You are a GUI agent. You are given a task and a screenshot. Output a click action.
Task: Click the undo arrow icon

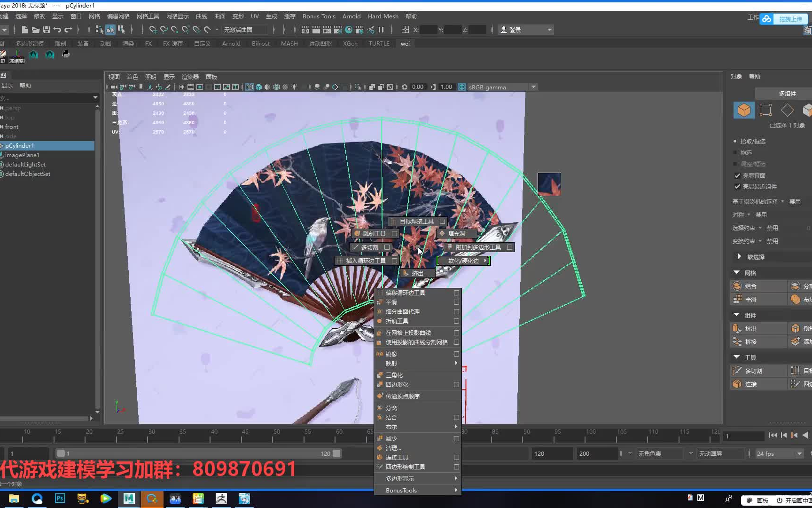(x=57, y=30)
